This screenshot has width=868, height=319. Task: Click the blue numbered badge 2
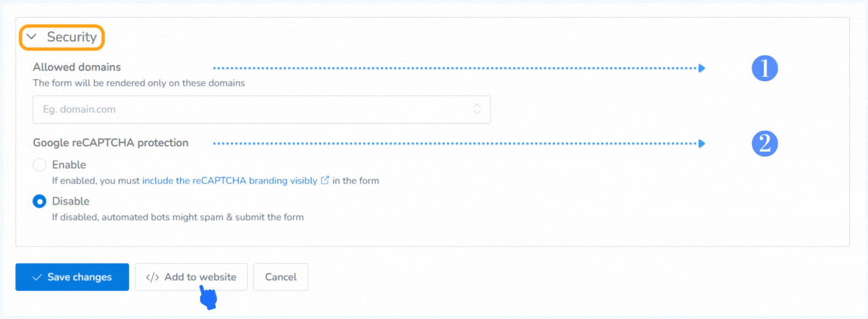click(765, 143)
